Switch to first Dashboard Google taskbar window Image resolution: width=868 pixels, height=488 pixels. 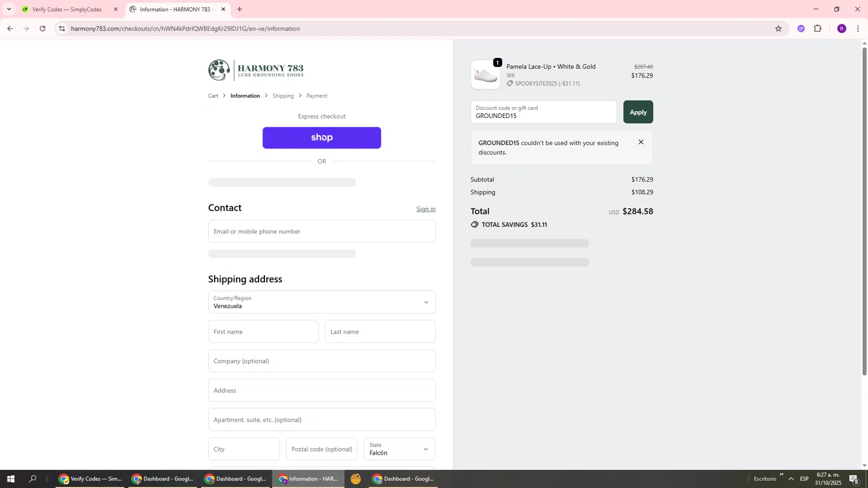click(163, 479)
